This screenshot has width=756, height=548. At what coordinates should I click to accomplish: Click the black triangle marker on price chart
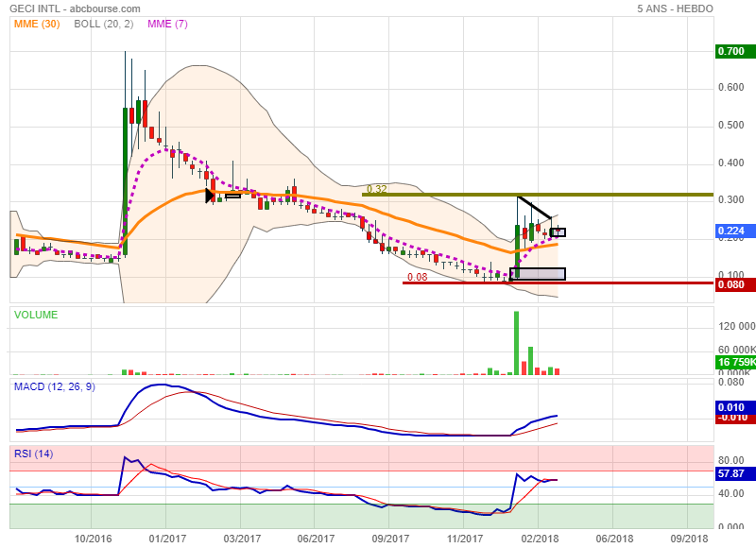(210, 196)
